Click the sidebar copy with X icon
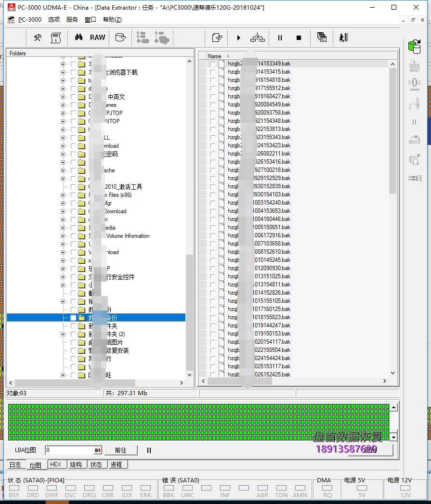This screenshot has height=504, width=431. coord(415,159)
